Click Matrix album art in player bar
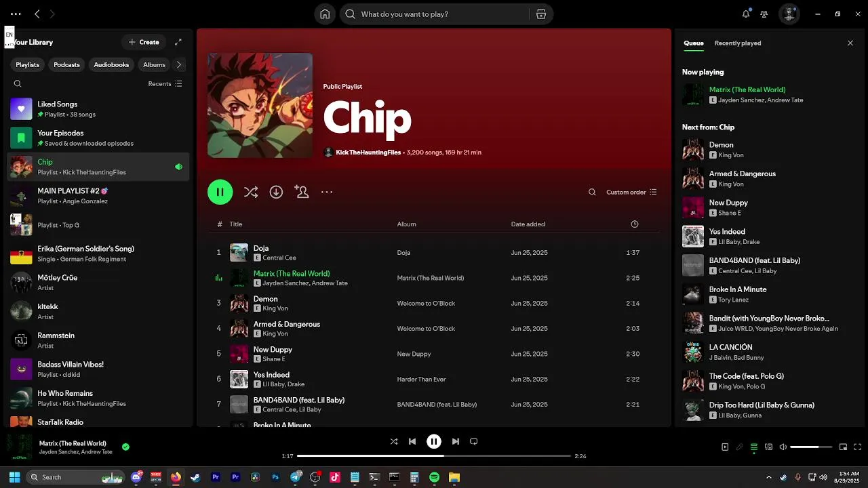868x488 pixels. tap(19, 447)
